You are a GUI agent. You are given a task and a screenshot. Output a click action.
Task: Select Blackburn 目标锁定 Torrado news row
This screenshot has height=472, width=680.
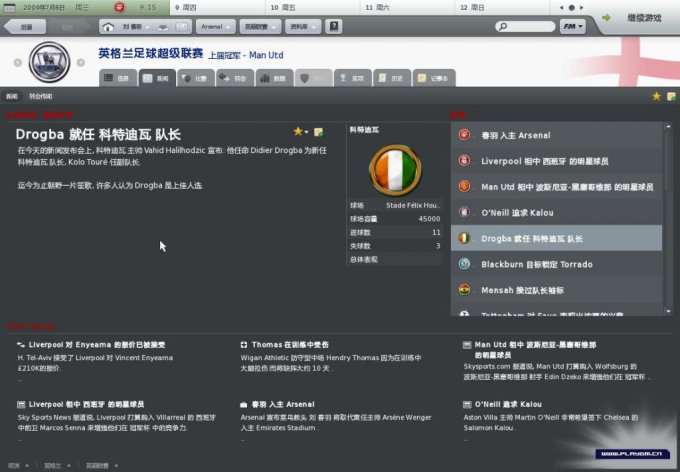(556, 264)
